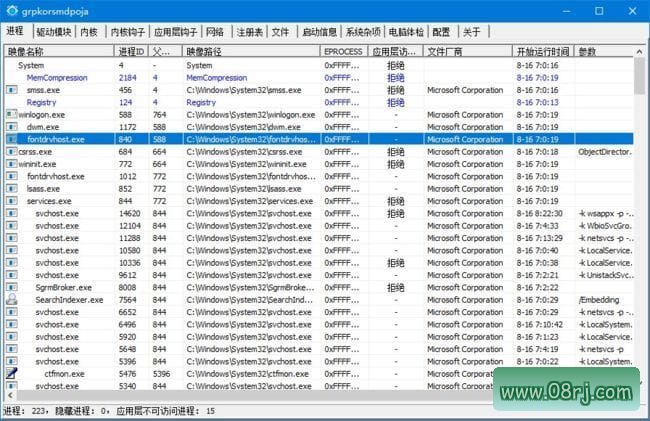Click the icon of svchost.exe PID 11288
650x421 pixels.
12,238
